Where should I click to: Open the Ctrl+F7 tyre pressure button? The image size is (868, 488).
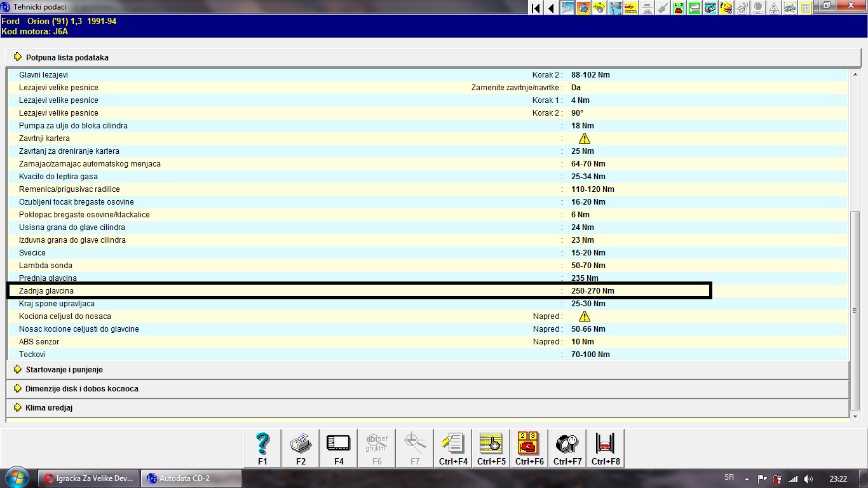(x=567, y=449)
